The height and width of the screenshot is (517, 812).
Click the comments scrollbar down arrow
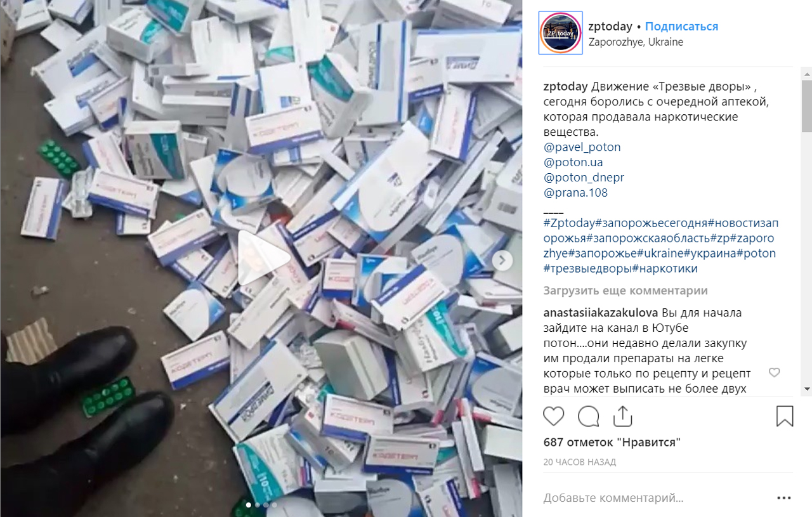[x=806, y=388]
